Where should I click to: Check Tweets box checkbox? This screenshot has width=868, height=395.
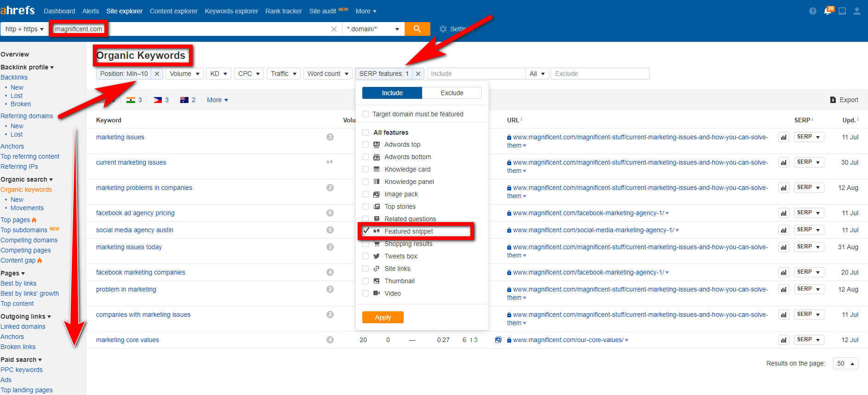(365, 256)
